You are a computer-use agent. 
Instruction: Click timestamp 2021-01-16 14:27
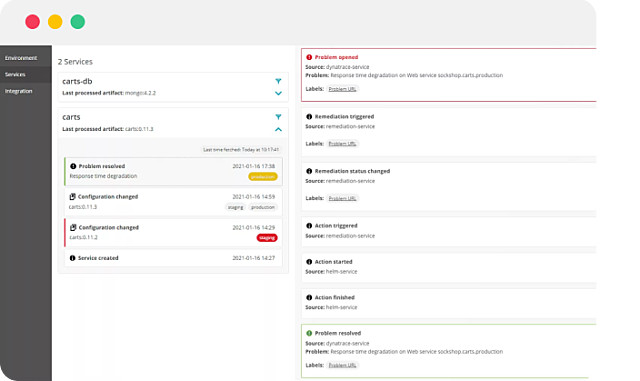[253, 258]
